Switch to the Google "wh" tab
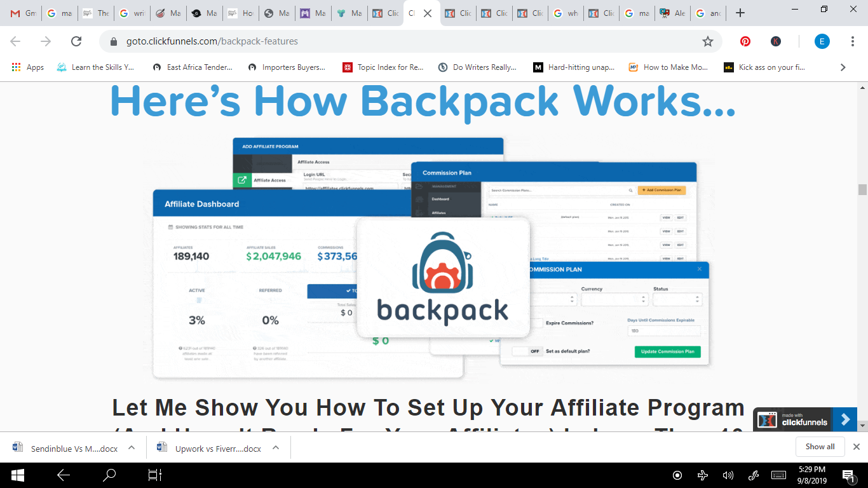The width and height of the screenshot is (868, 488). [566, 13]
